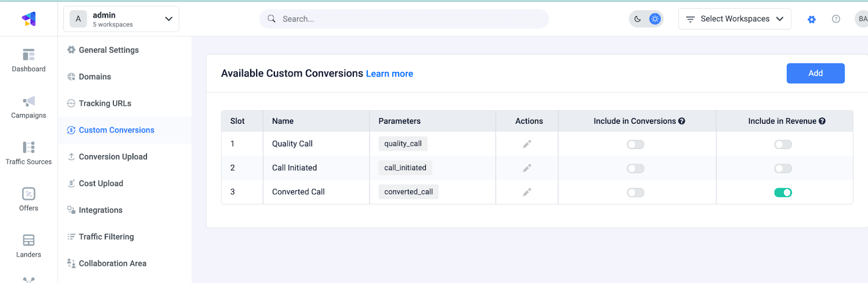Screen dimensions: 868x283
Task: Open settings gear icon in header
Action: 812,19
